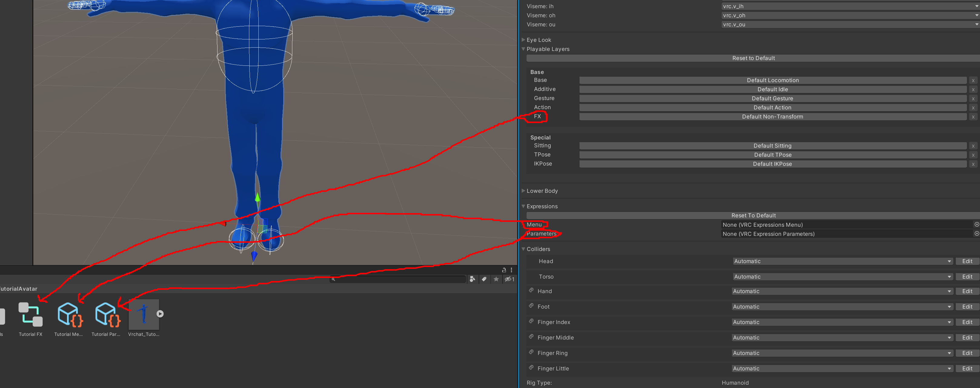The height and width of the screenshot is (388, 980).
Task: Click Reset to Default under Playable Layers
Action: (x=753, y=58)
